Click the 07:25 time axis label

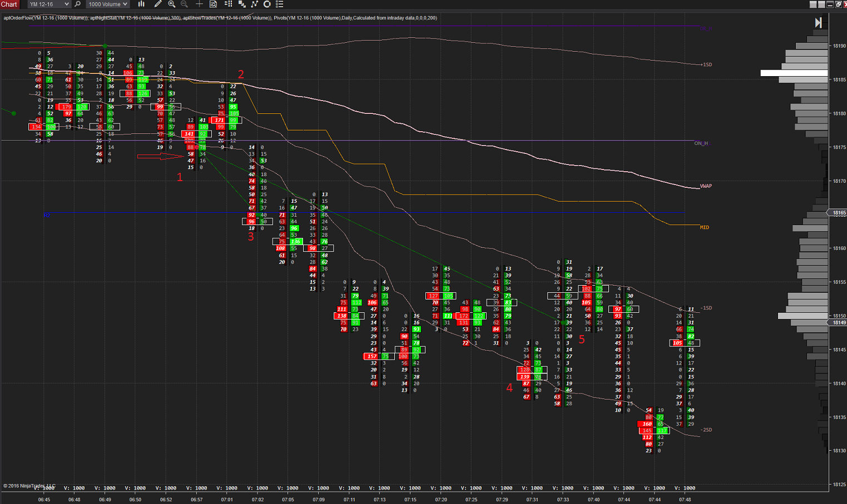click(472, 500)
